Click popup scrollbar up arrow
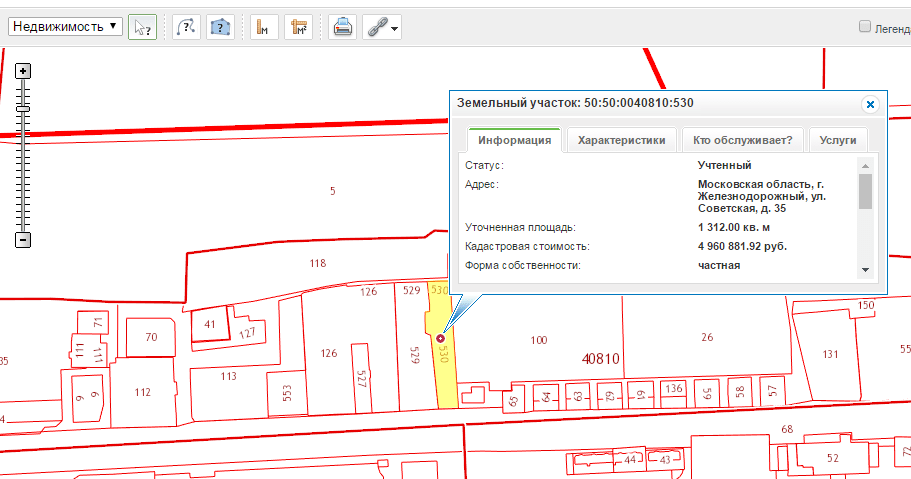 [x=865, y=166]
